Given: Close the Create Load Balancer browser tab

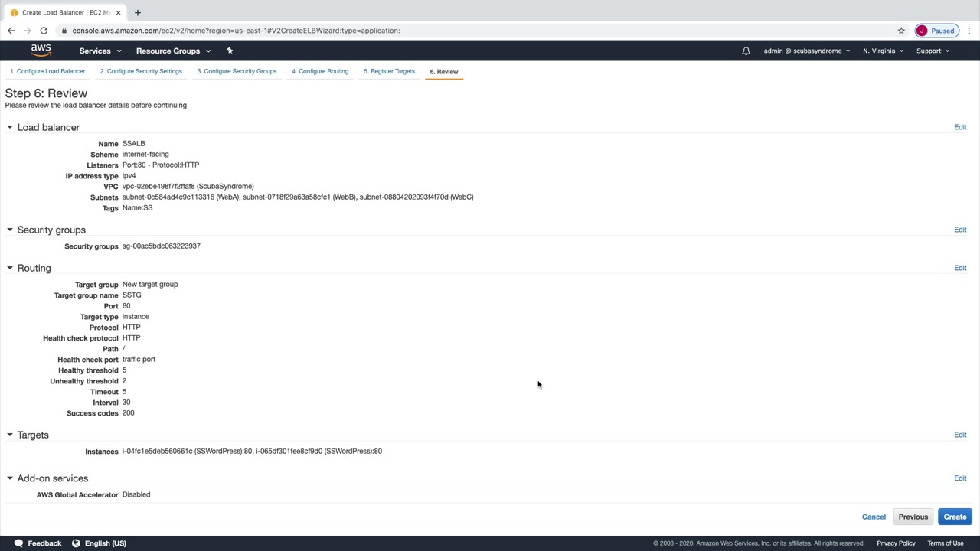Looking at the screenshot, I should point(118,12).
